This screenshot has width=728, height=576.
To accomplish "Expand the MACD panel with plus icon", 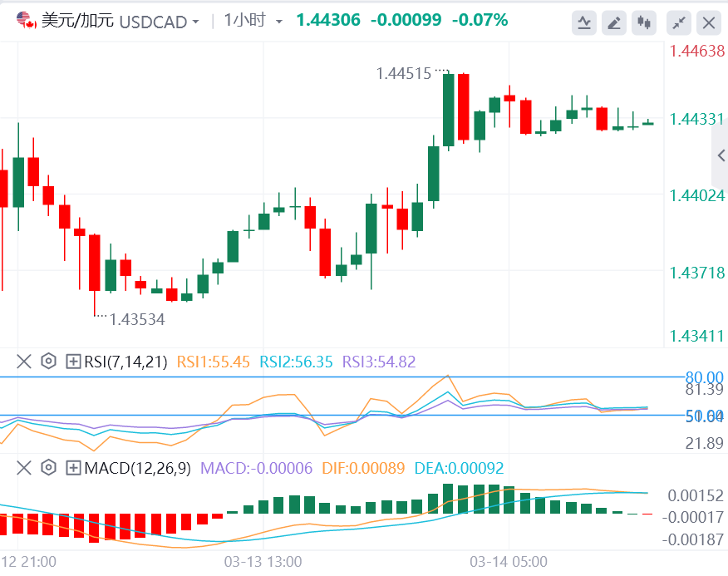I will tap(73, 468).
